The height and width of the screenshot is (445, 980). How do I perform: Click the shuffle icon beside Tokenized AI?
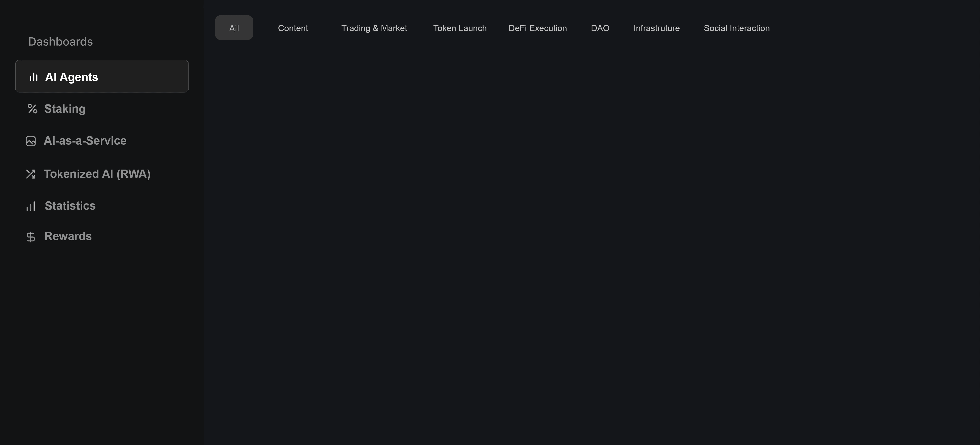(x=31, y=174)
